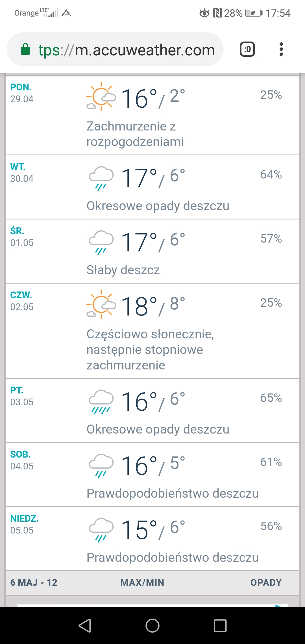Open the browser three-dot menu
The image size is (305, 644).
[x=281, y=49]
